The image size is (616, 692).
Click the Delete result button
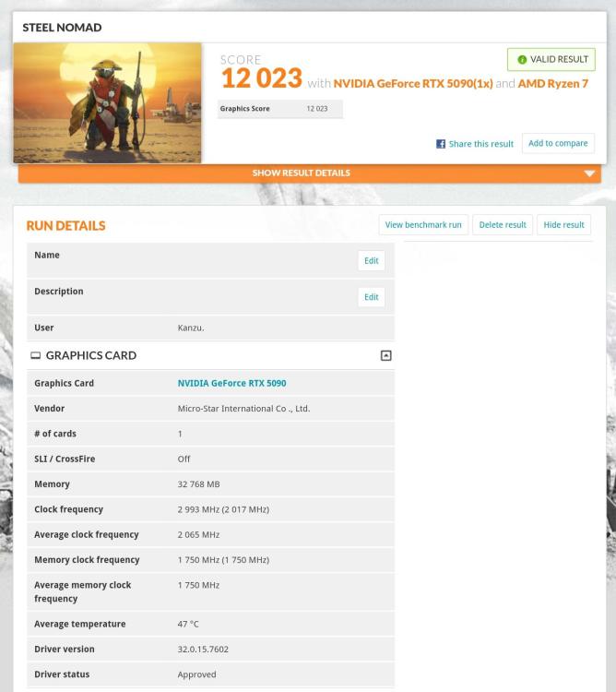(503, 225)
